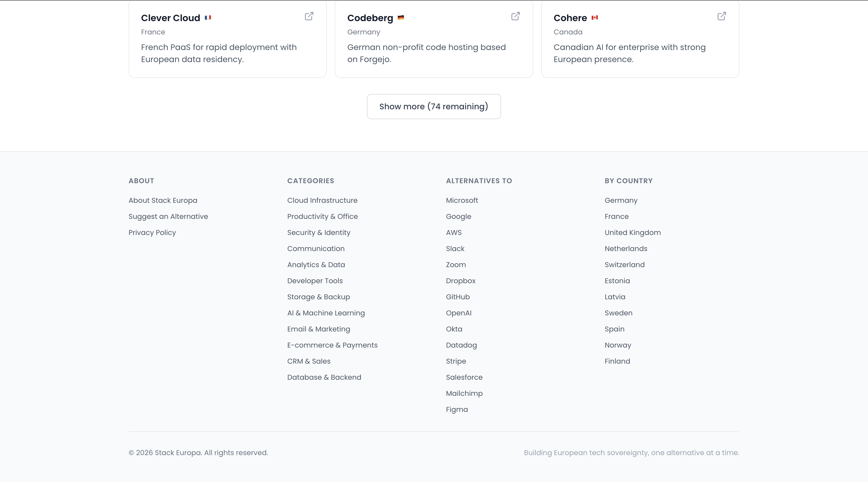
Task: View the Privacy Policy link
Action: (152, 232)
